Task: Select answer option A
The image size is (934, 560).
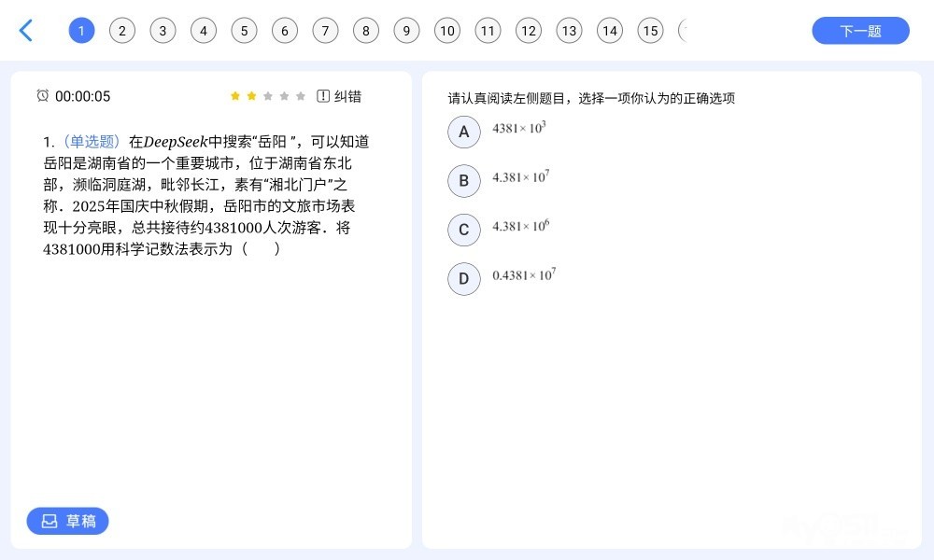Action: pos(464,133)
